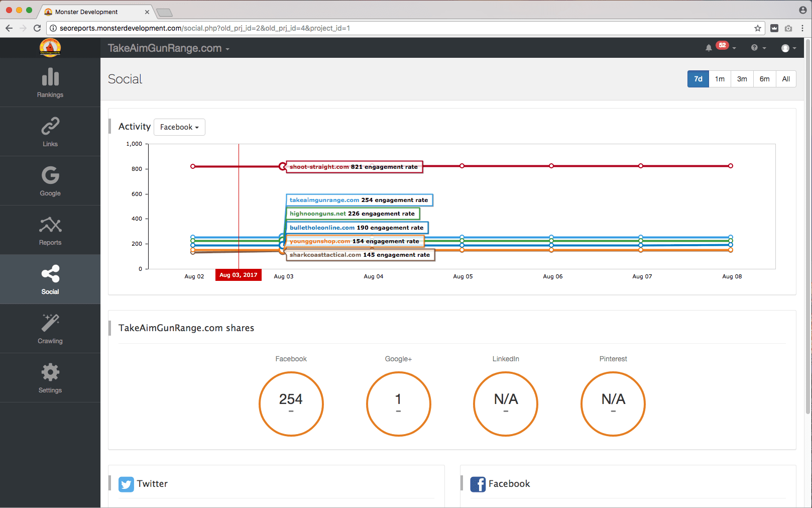This screenshot has width=812, height=508.
Task: Click the site information icon in address bar
Action: tap(53, 28)
